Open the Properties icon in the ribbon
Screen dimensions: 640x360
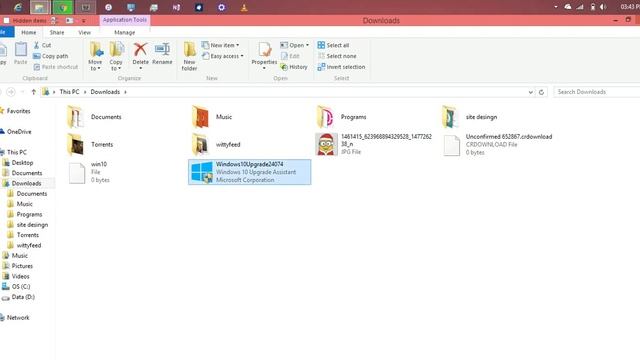tap(264, 50)
